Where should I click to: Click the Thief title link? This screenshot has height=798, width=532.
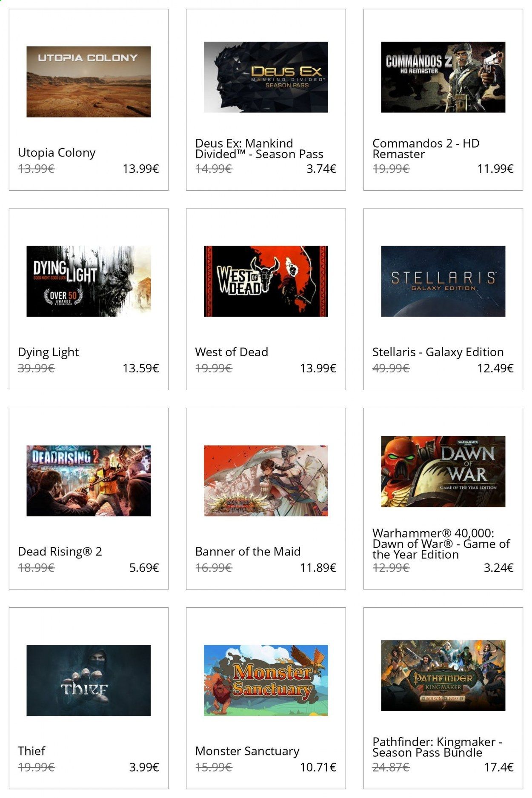coord(31,751)
